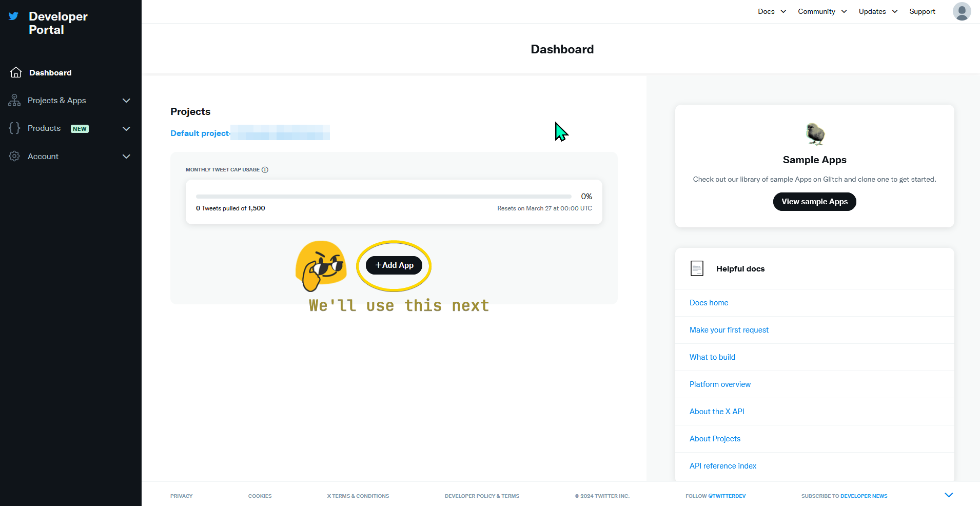Click Support in the top menu
Viewport: 980px width, 506px height.
point(922,11)
